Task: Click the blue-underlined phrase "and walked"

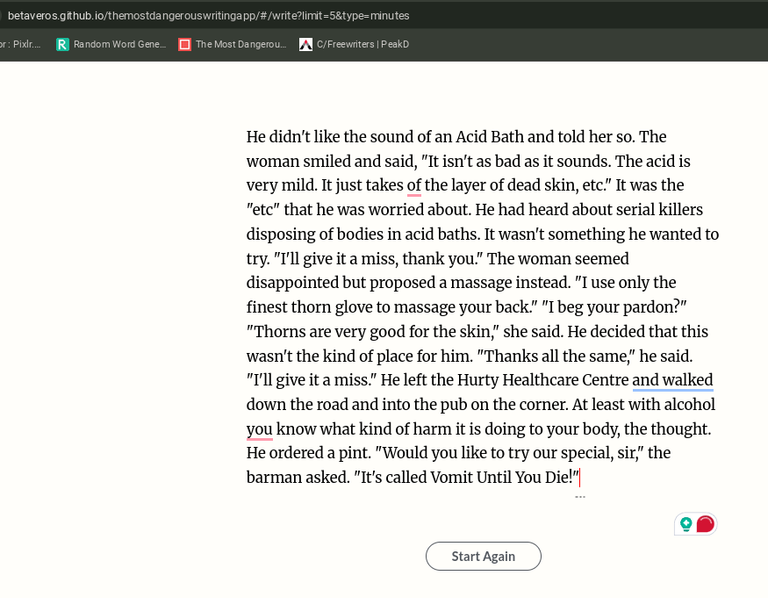Action: (672, 380)
